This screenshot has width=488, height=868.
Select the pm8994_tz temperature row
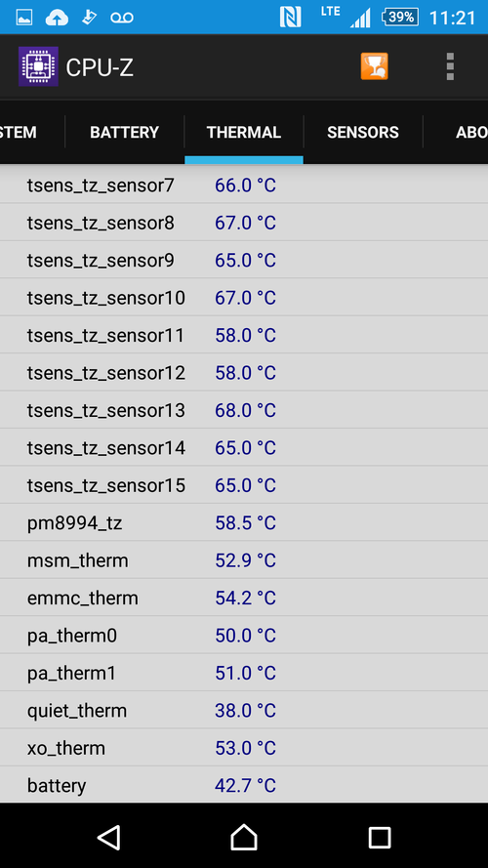(244, 522)
